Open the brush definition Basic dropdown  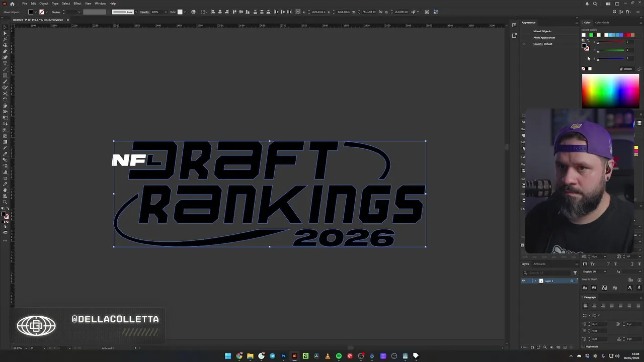pos(135,12)
